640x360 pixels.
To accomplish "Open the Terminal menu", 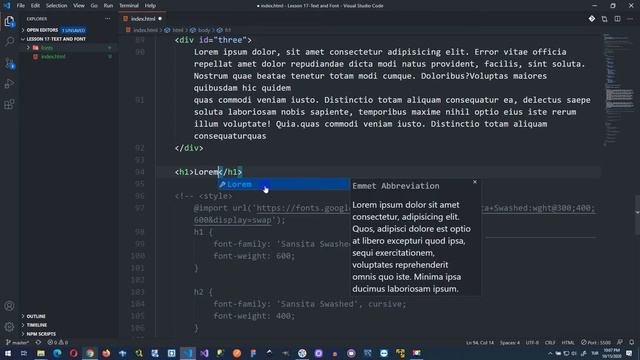I will [x=129, y=6].
